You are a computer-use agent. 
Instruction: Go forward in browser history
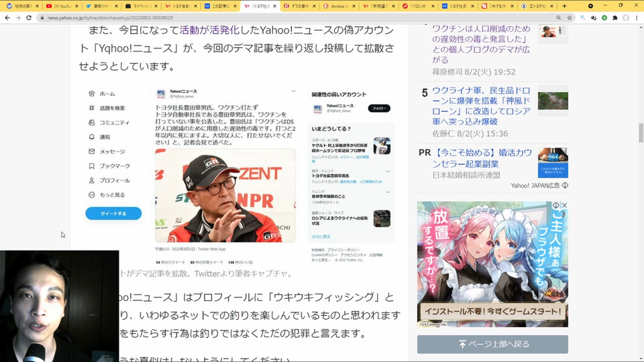pos(18,17)
